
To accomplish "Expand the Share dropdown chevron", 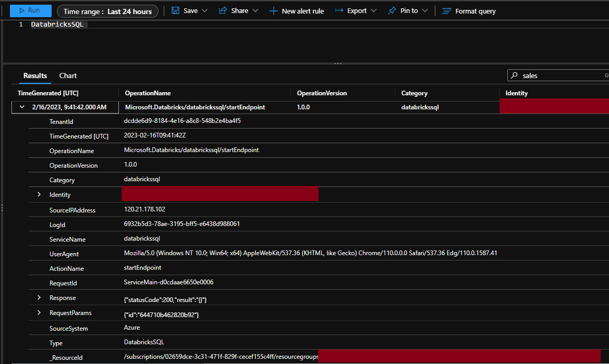I will tap(255, 10).
